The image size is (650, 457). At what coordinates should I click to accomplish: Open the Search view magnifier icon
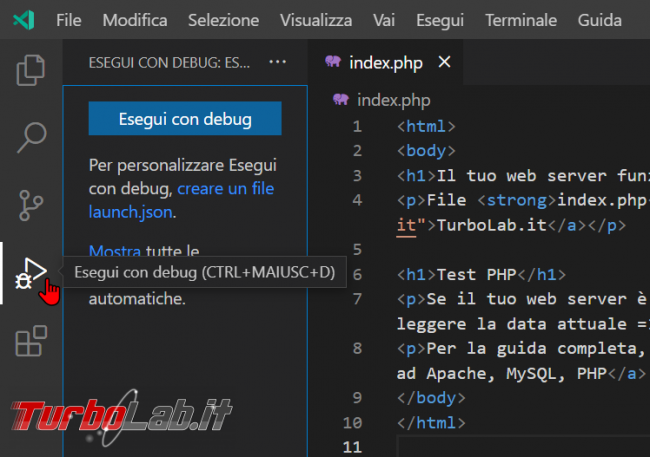32,137
